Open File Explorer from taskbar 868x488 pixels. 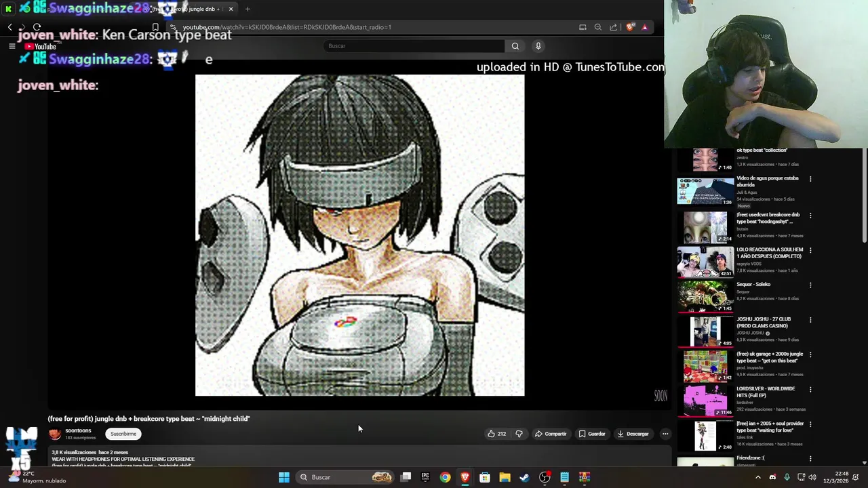click(x=505, y=477)
